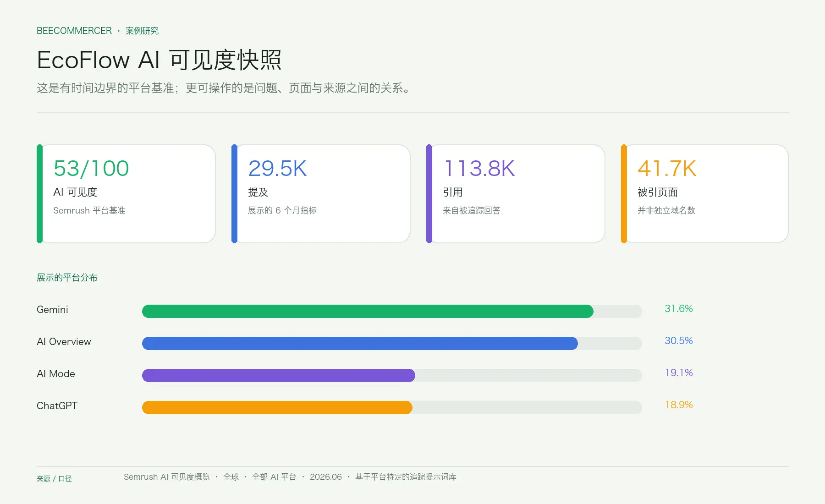The image size is (825, 504).
Task: Click the 全球 footer entry
Action: [231, 477]
